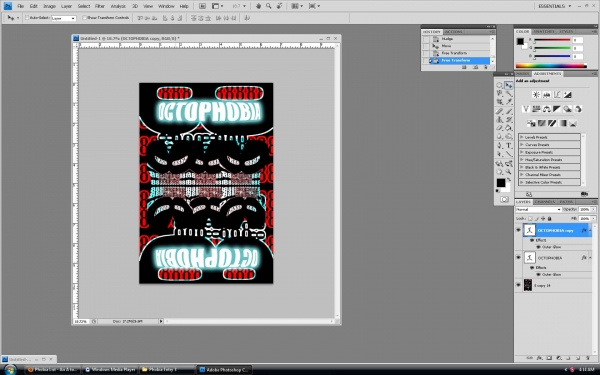Viewport: 600px width, 375px height.
Task: Launch Bridge from the application bar
Action: tap(202, 6)
